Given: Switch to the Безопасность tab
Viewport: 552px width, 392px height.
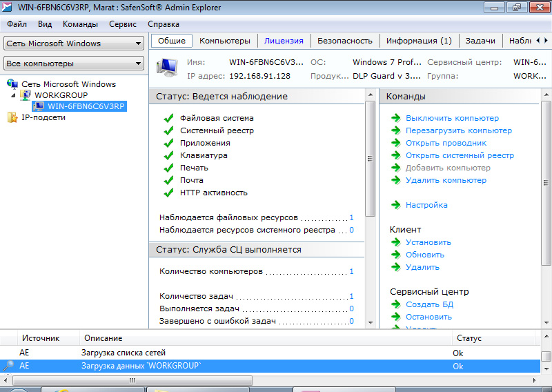Looking at the screenshot, I should click(344, 41).
